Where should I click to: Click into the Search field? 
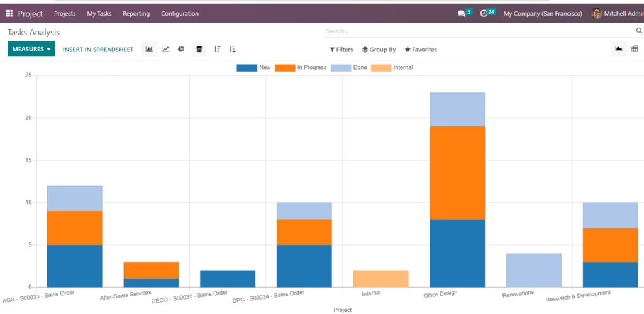click(478, 31)
